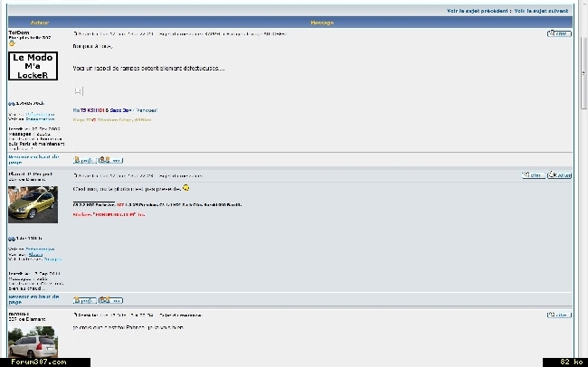This screenshot has width=588, height=367.
Task: Click the 'Auteur' column header
Action: (x=40, y=23)
